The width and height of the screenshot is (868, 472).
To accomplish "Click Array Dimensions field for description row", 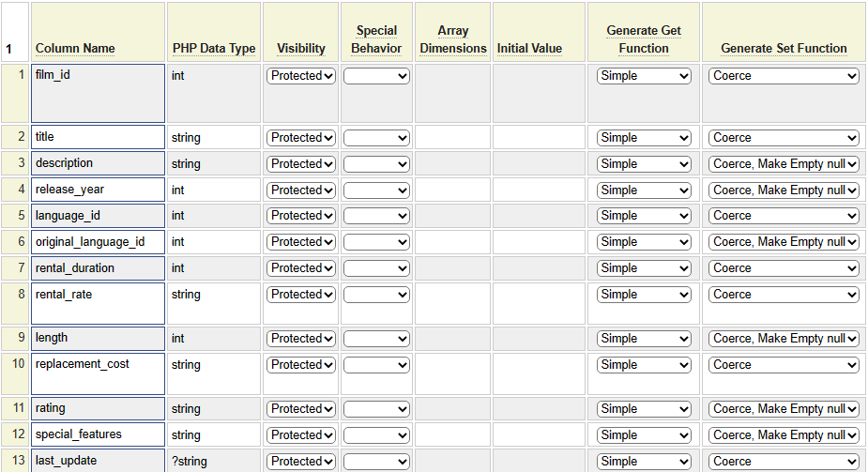I will (x=453, y=164).
